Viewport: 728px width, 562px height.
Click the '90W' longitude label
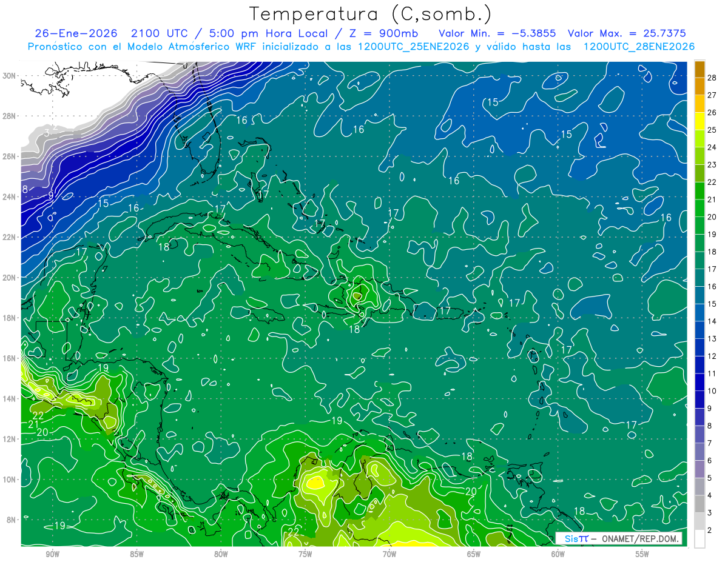pyautogui.click(x=52, y=555)
